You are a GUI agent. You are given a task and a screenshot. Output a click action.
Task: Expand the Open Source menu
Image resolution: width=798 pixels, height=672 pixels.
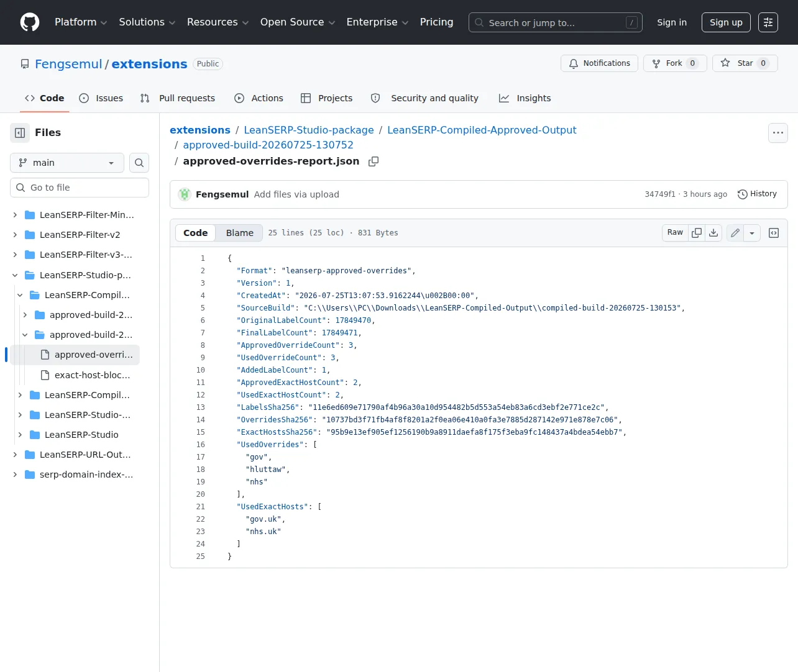pos(298,22)
